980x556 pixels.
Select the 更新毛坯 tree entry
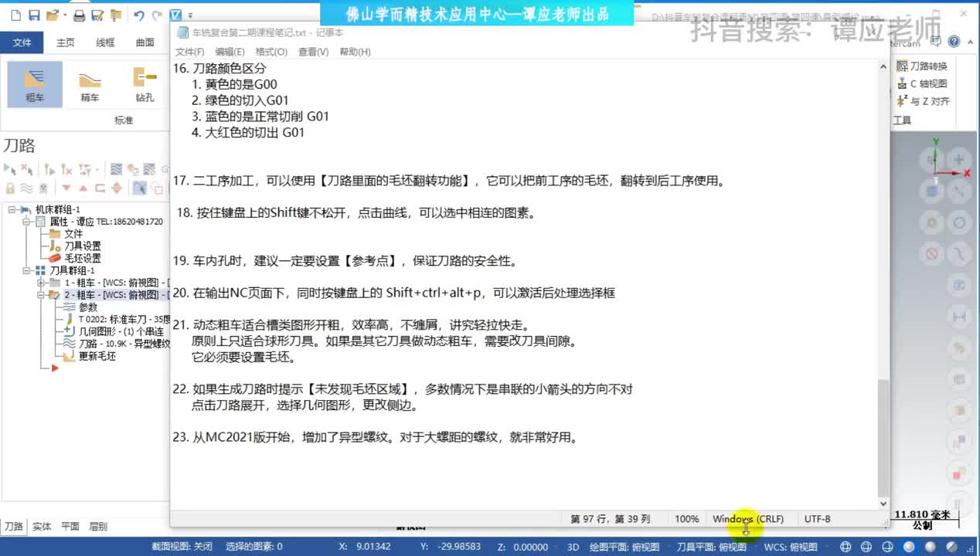pos(97,356)
